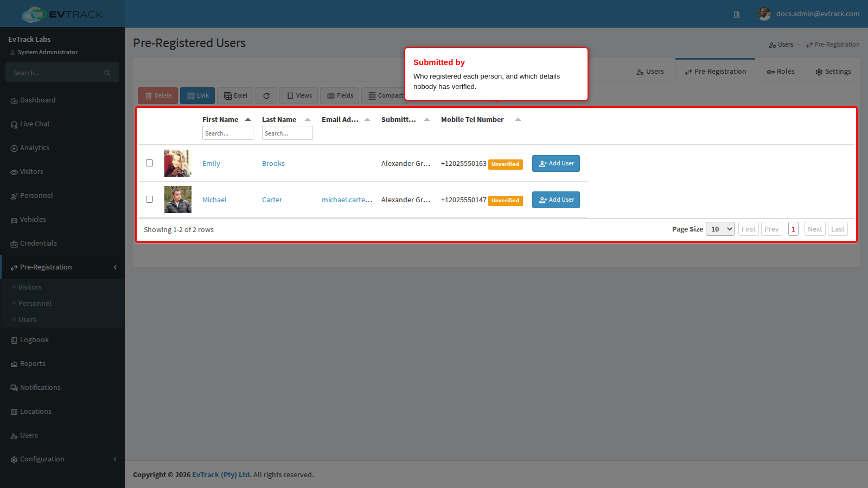Click the Last Name search field
Screen dimensions: 868x488
point(288,133)
